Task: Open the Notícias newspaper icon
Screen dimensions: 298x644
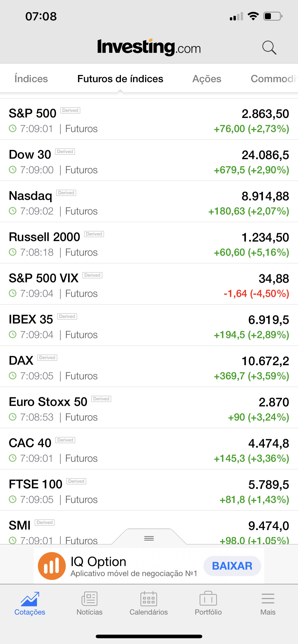Action: [89, 599]
